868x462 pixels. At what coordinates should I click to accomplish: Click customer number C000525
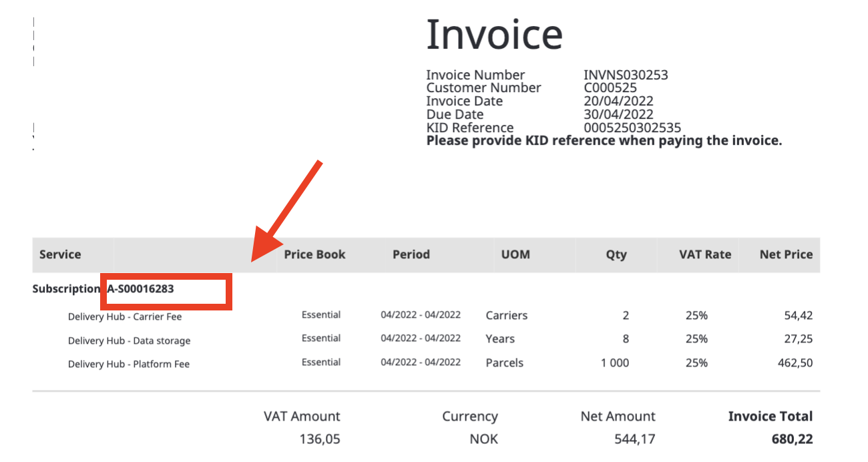[610, 88]
